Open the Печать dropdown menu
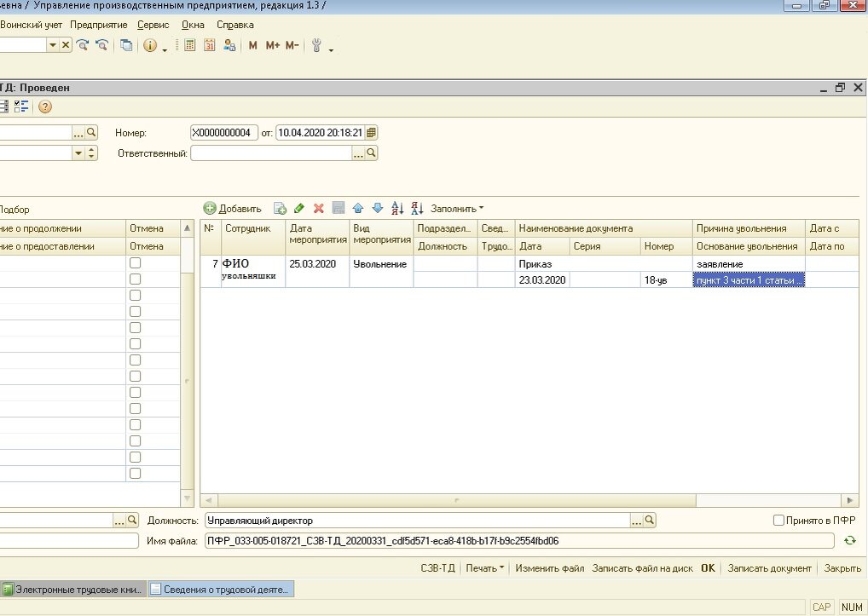Image resolution: width=868 pixels, height=616 pixels. [x=485, y=568]
